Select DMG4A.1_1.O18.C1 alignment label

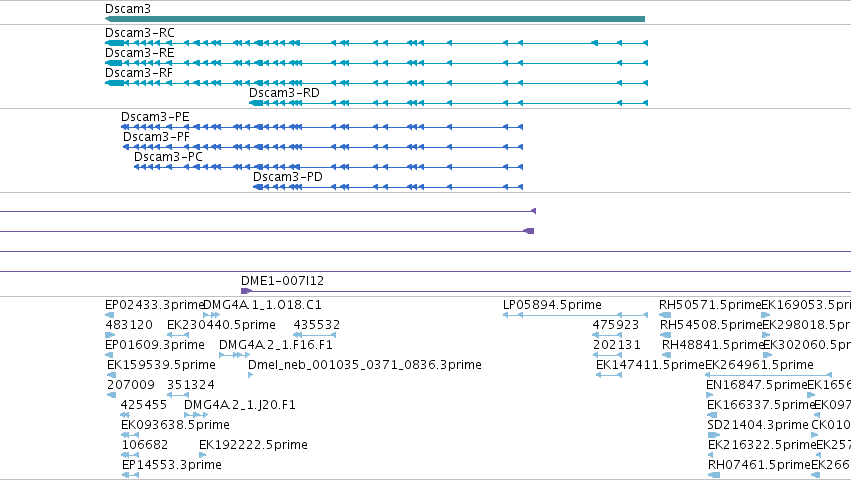262,305
